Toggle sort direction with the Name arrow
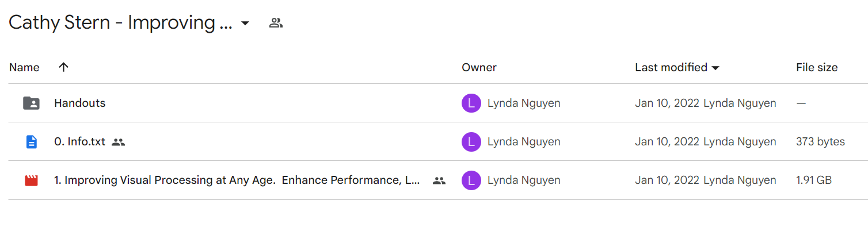868x235 pixels. click(x=64, y=67)
